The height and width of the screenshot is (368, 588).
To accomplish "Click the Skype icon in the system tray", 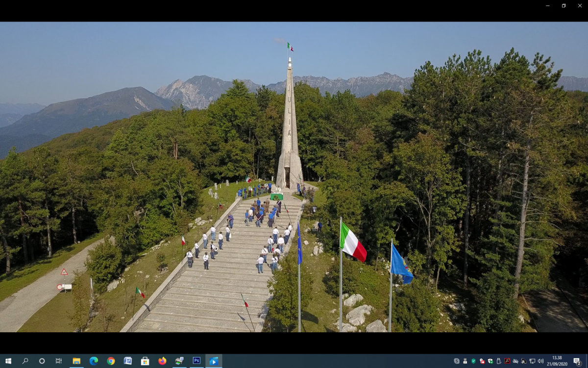I will tap(457, 361).
